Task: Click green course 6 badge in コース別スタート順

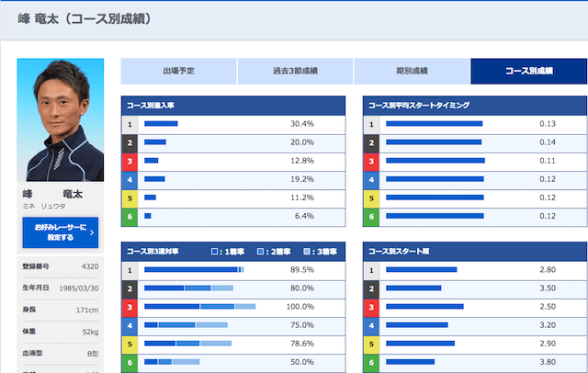Action: click(371, 363)
